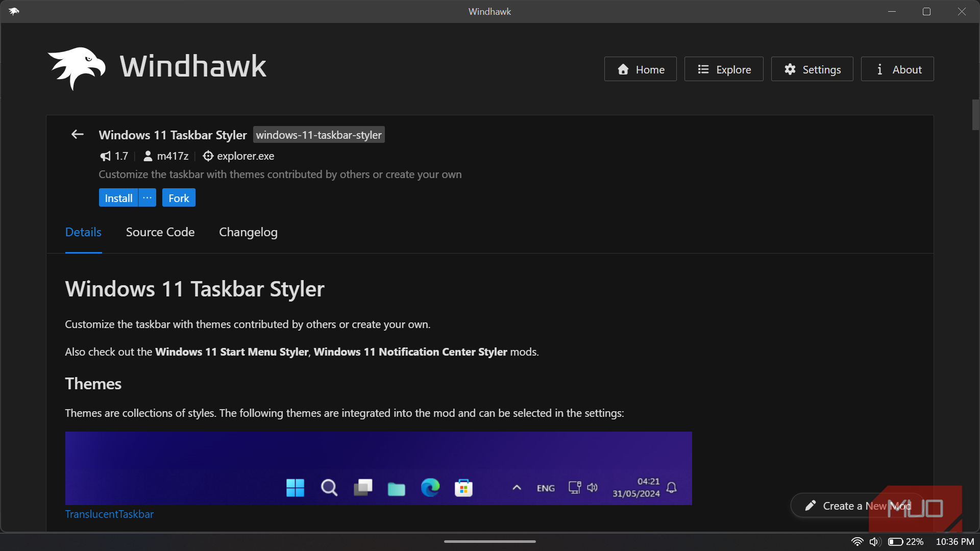Switch to the Source Code tab
The width and height of the screenshot is (980, 551).
click(x=160, y=232)
